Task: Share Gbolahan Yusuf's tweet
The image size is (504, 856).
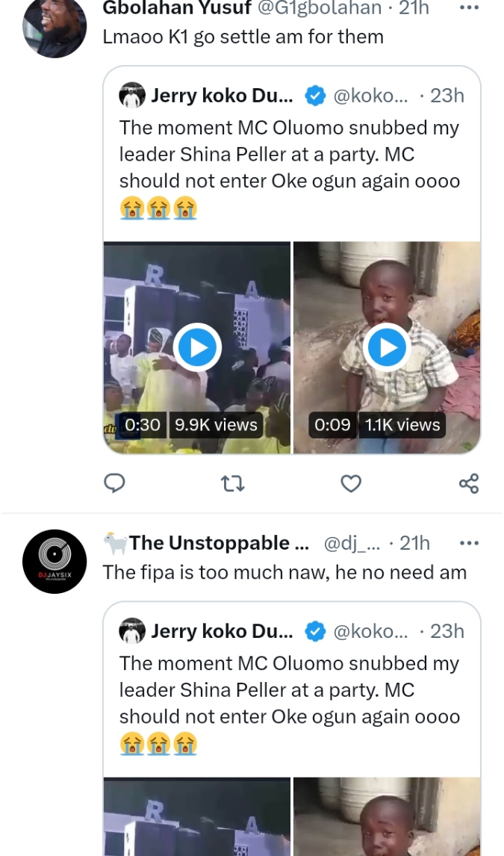Action: tap(468, 484)
